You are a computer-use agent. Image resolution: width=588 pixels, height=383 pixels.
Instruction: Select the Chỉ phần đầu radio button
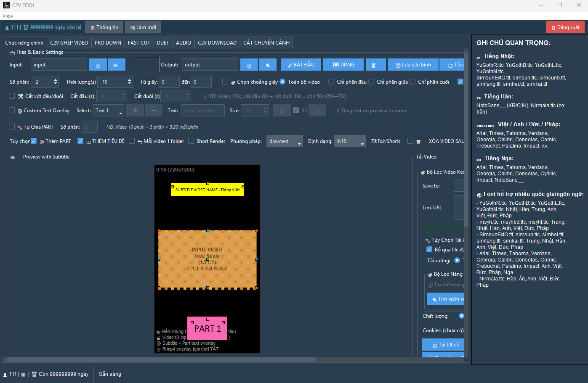coord(331,82)
